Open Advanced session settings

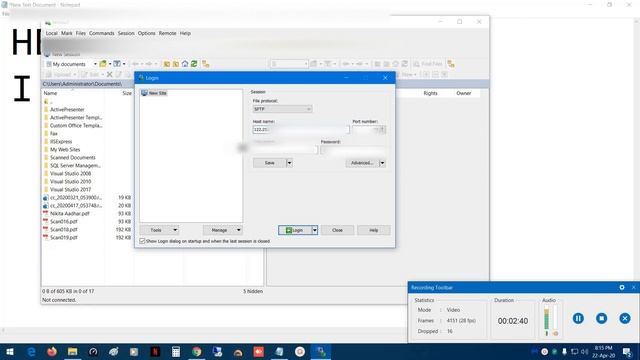pyautogui.click(x=362, y=163)
